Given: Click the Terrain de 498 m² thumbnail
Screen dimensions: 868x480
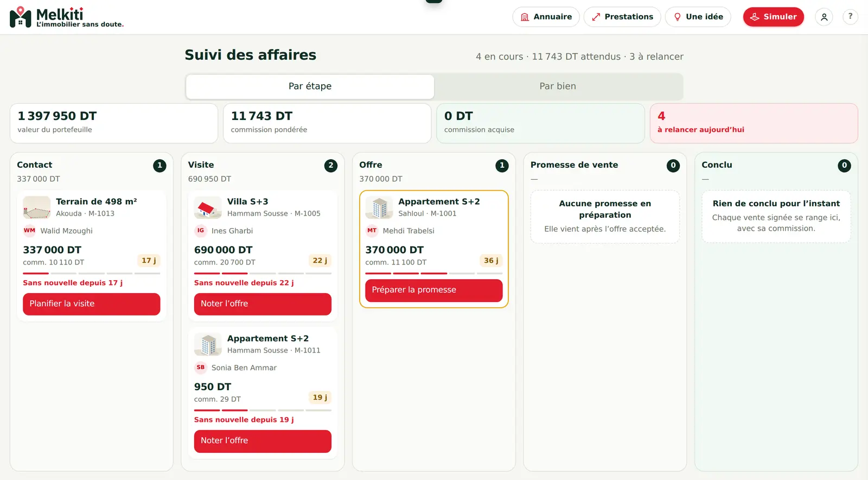Looking at the screenshot, I should coord(37,207).
